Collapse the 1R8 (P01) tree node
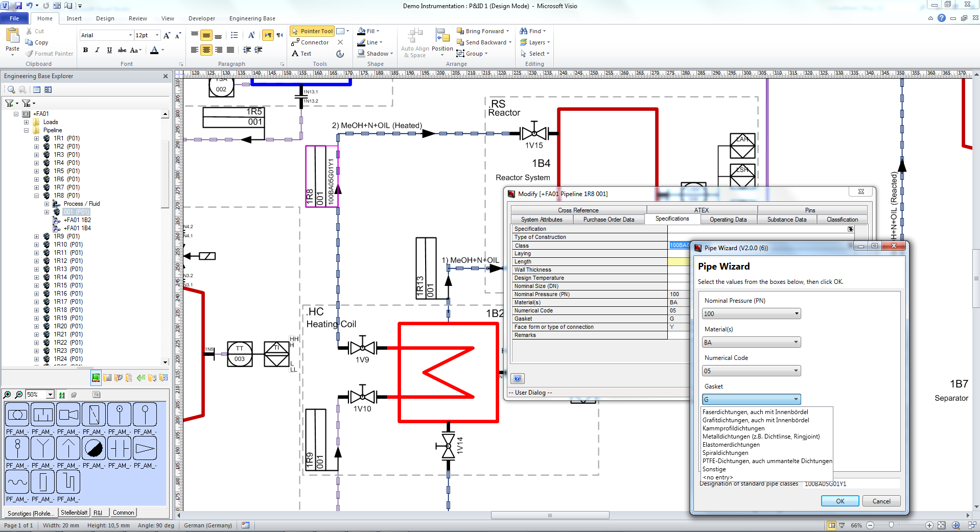 pyautogui.click(x=37, y=196)
